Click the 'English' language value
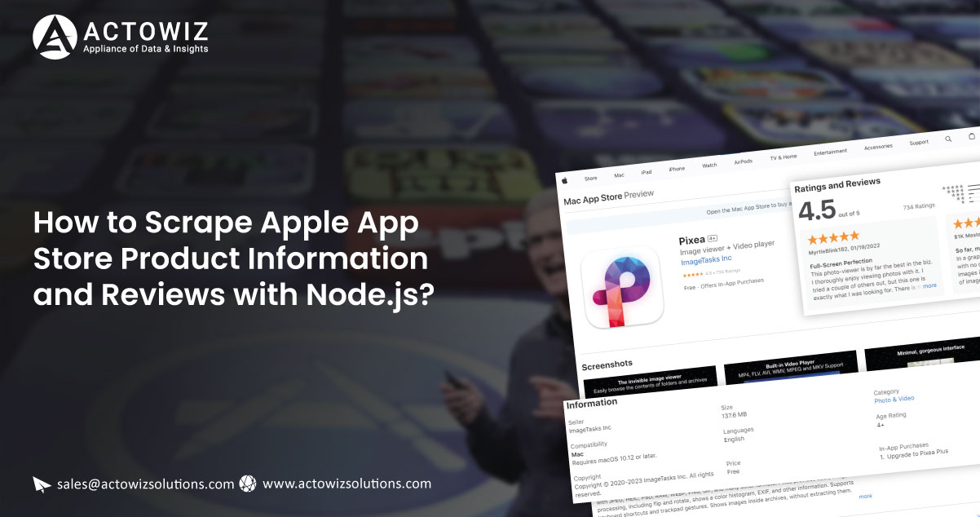980x517 pixels. pyautogui.click(x=734, y=439)
